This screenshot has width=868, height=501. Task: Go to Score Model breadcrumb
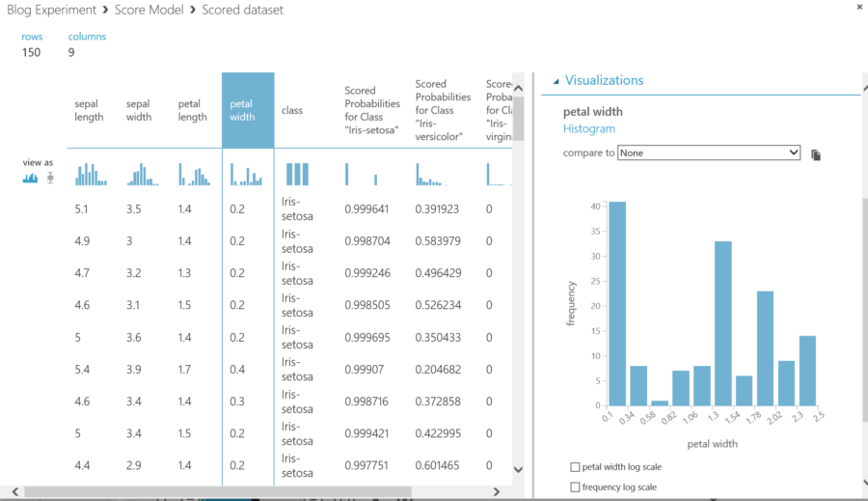149,10
